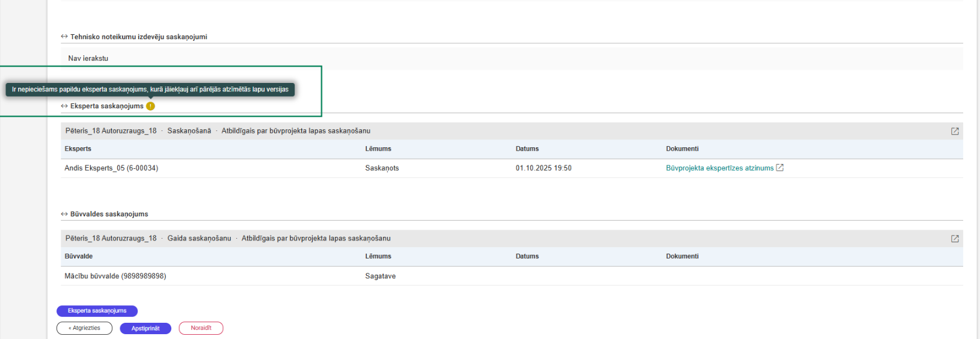Click arrow icon before Tehnisko noteikumu izdevēju saskaņojumi
The image size is (980, 339).
64,37
